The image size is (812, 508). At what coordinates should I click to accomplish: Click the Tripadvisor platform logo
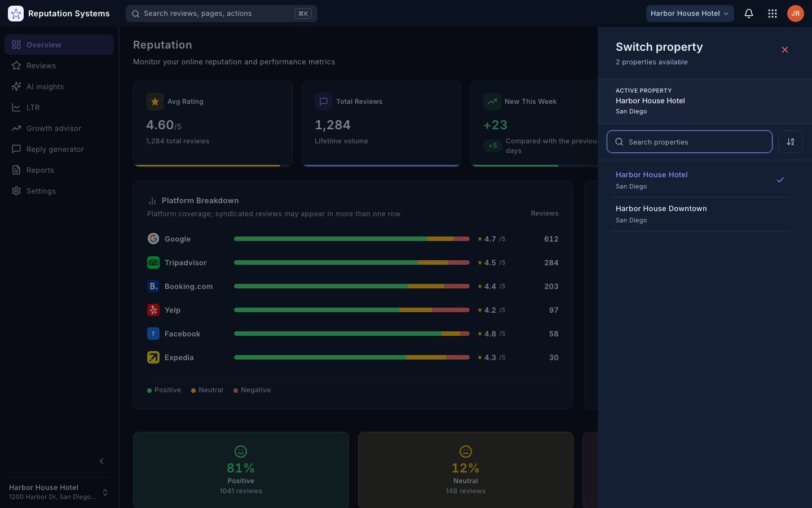pos(153,262)
